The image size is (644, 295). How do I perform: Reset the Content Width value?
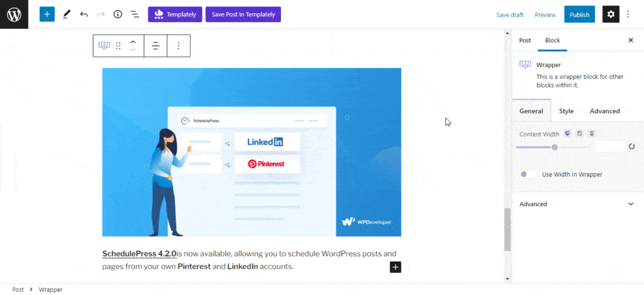(x=631, y=147)
